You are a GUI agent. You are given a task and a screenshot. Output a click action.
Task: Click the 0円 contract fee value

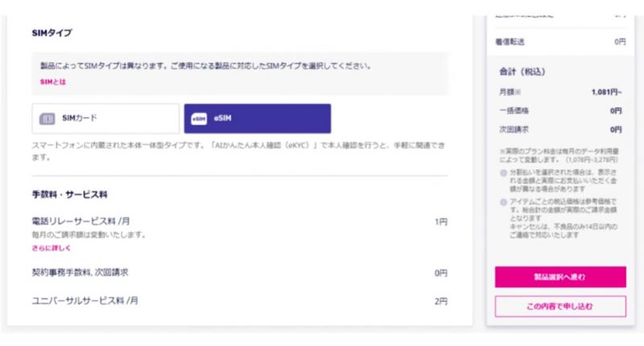[440, 273]
